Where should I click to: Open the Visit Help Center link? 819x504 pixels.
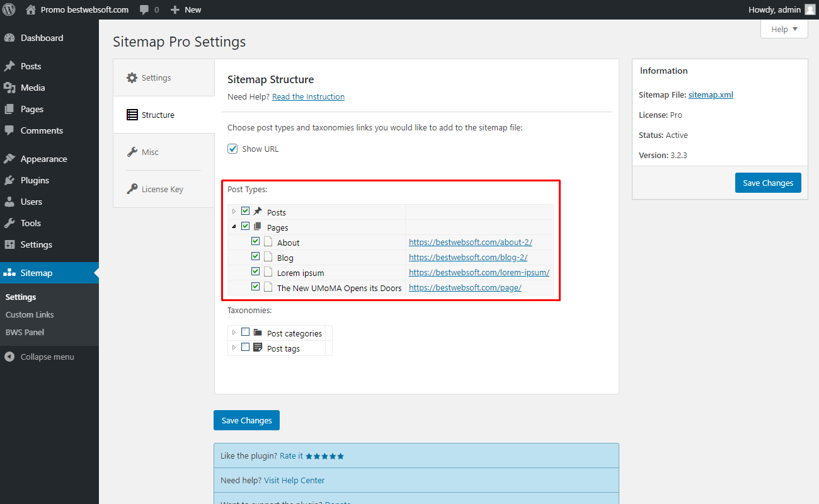click(x=294, y=480)
